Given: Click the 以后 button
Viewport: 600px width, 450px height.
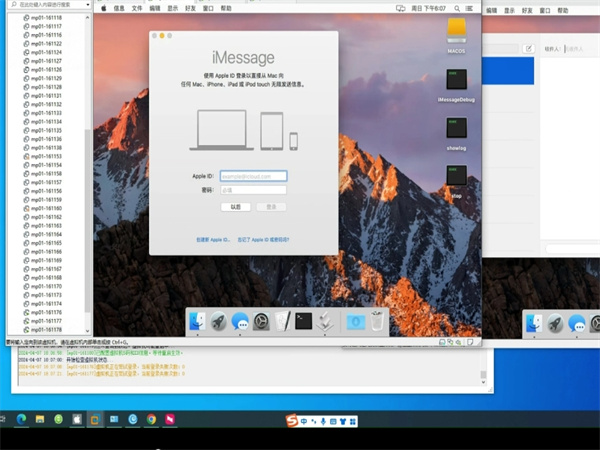Looking at the screenshot, I should pyautogui.click(x=235, y=207).
